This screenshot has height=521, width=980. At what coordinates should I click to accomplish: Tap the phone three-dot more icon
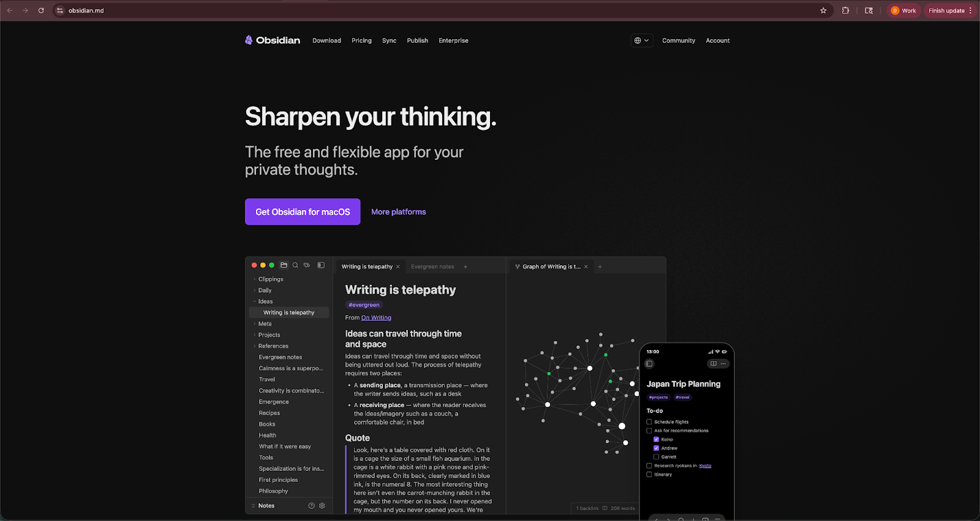tap(723, 364)
